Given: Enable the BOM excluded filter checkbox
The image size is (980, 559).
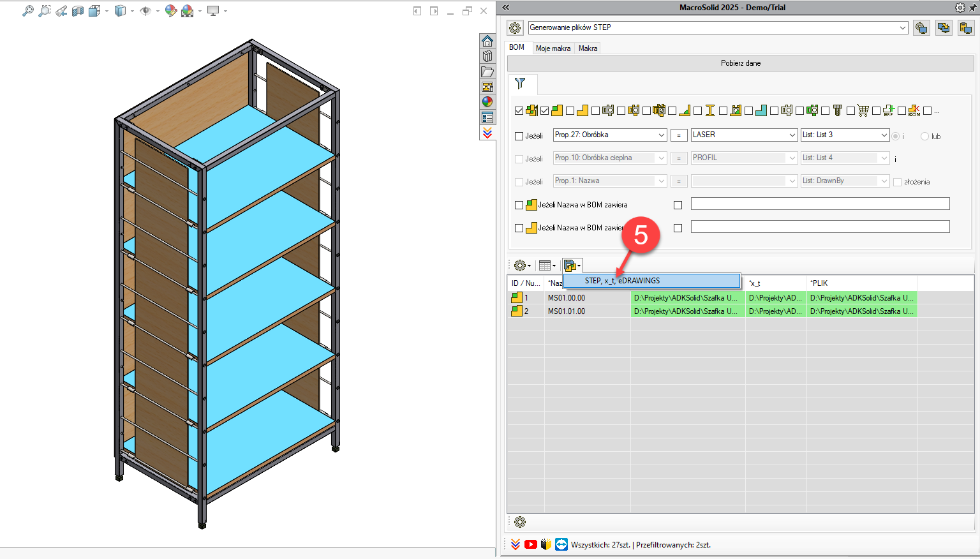Looking at the screenshot, I should (902, 111).
